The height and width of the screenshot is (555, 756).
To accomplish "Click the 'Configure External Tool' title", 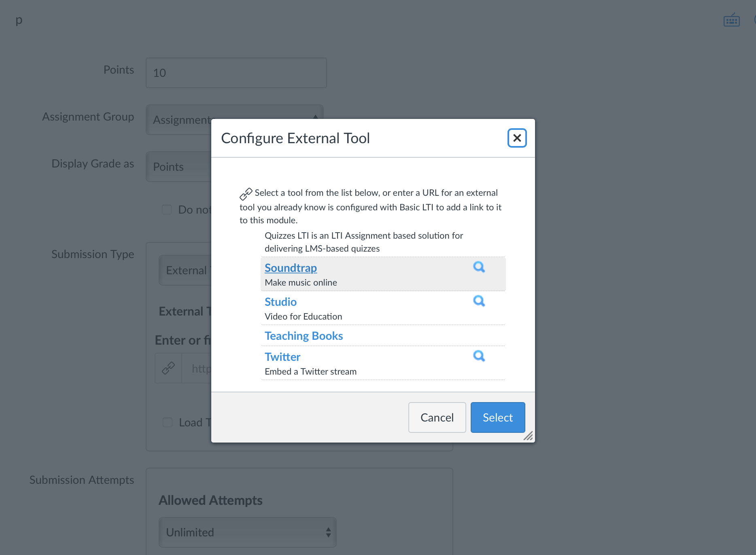I will point(295,138).
